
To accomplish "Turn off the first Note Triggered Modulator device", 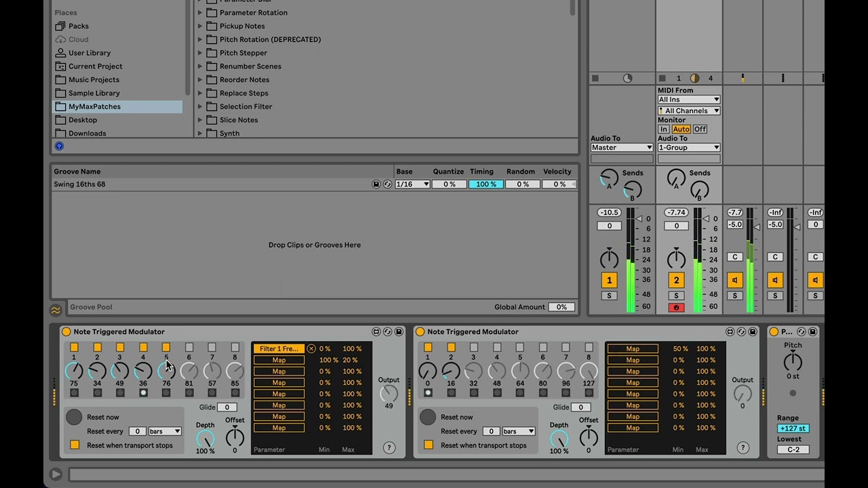I will tap(66, 331).
